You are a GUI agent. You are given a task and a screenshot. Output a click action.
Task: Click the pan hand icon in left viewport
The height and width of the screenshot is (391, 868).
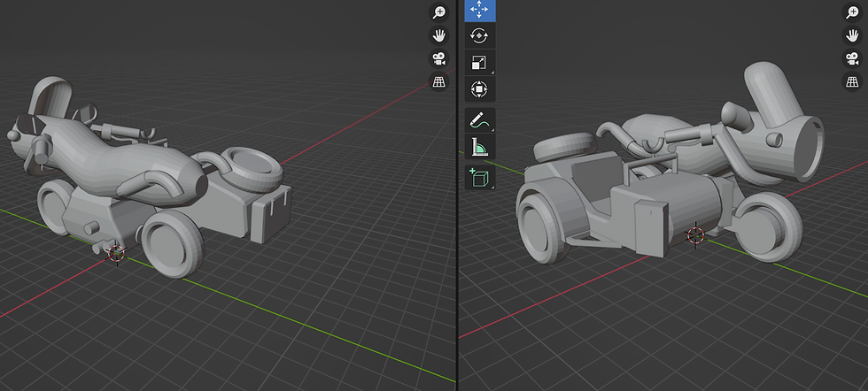(439, 36)
